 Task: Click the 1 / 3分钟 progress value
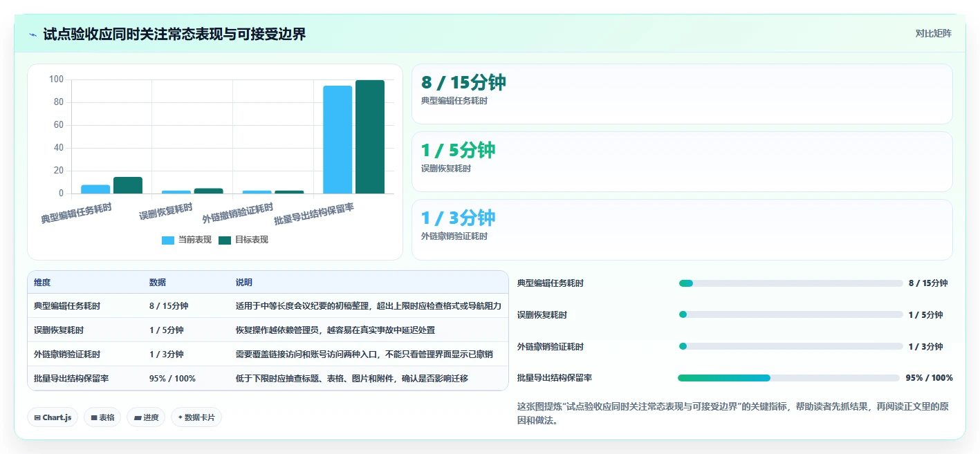click(x=925, y=347)
